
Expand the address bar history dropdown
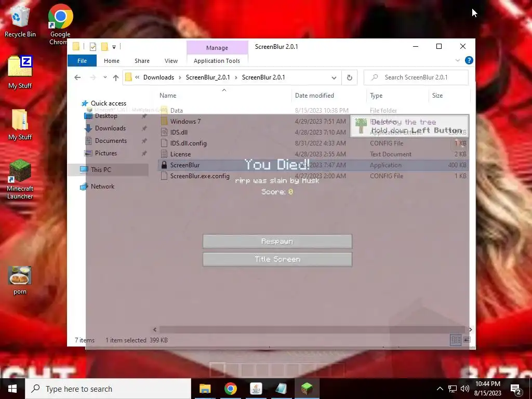[x=334, y=78]
